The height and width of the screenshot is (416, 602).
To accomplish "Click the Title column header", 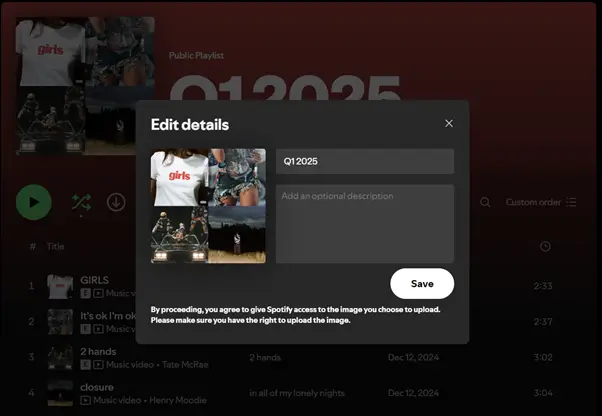I will pos(55,246).
